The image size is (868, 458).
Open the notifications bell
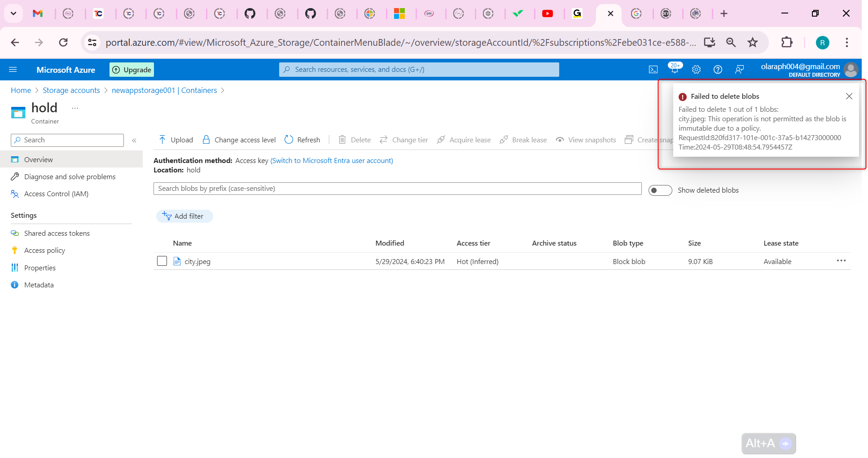coord(675,69)
